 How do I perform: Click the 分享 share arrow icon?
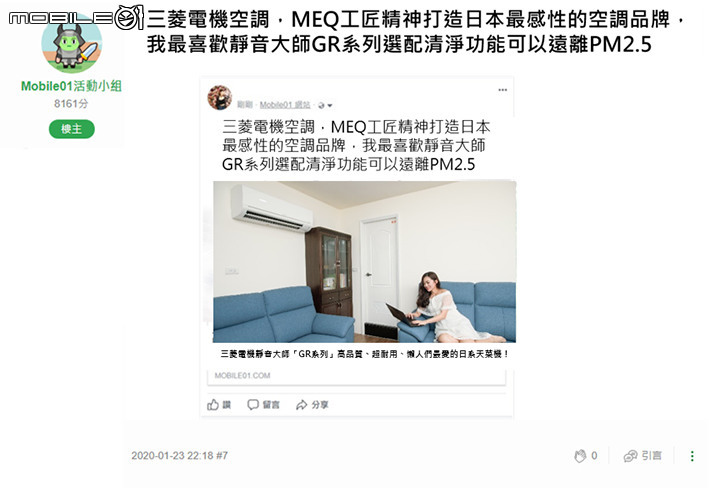[x=302, y=405]
